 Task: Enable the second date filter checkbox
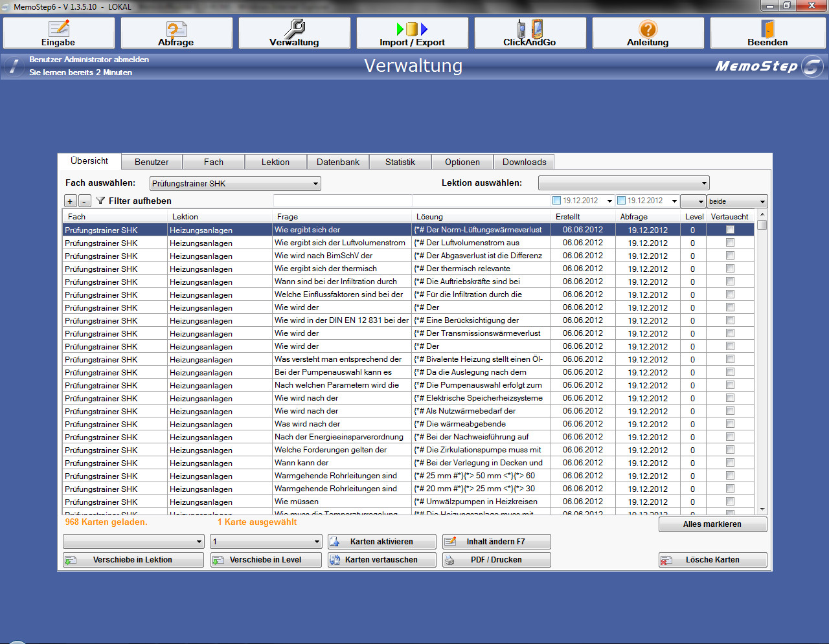click(621, 201)
